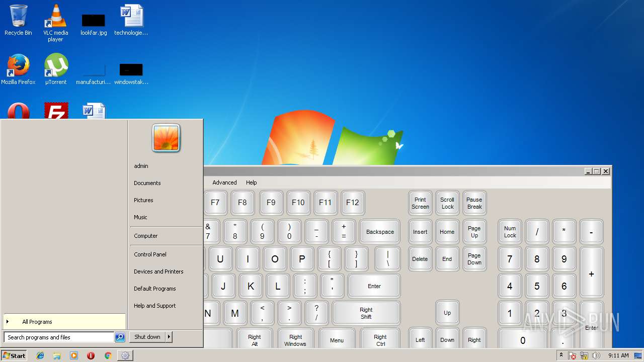This screenshot has height=362, width=644.
Task: Click the On-Screen Keyboard taskbar icon
Action: pos(125,355)
